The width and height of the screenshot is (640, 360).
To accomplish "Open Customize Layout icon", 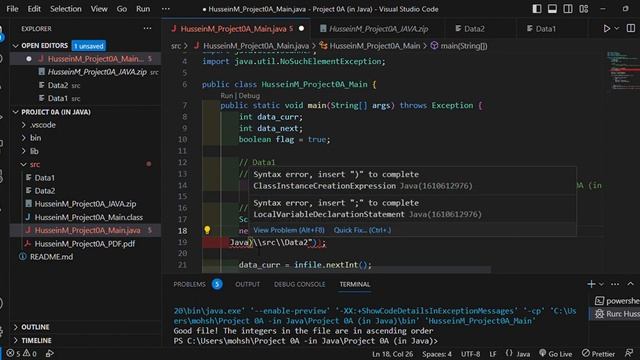I will click(x=584, y=9).
